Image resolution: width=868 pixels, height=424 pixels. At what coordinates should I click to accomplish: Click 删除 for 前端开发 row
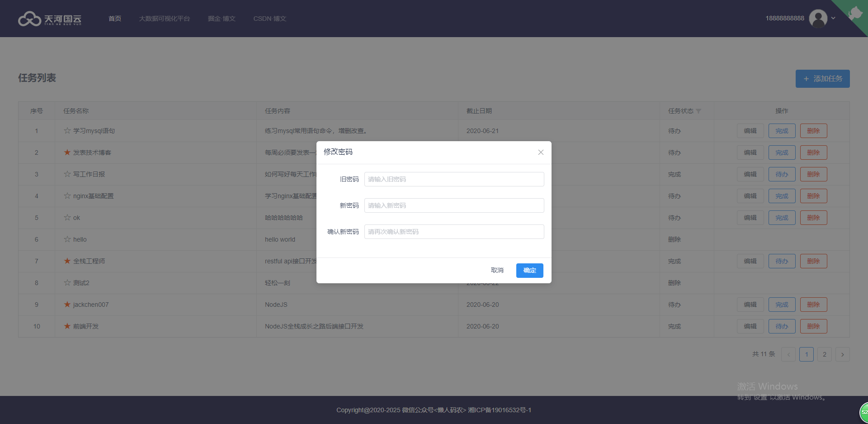coord(813,326)
